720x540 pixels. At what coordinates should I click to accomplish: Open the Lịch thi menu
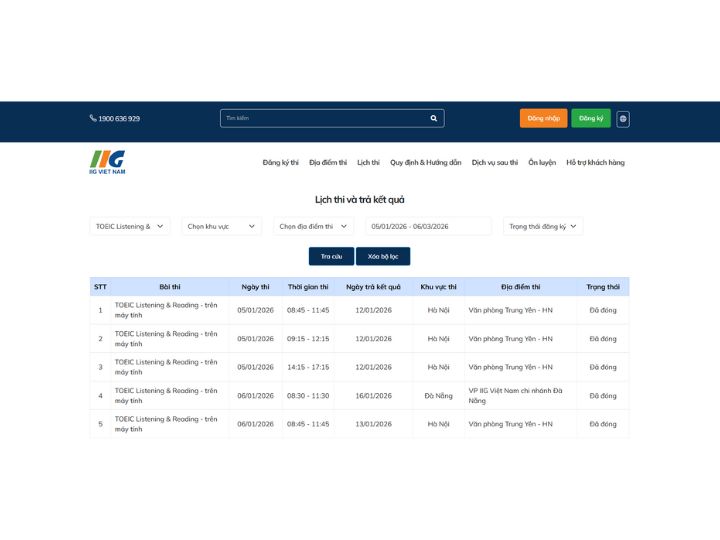click(368, 163)
